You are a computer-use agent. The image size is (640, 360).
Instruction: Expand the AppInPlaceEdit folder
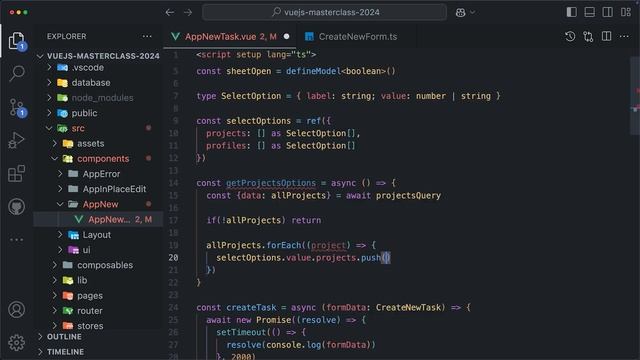coord(98,189)
